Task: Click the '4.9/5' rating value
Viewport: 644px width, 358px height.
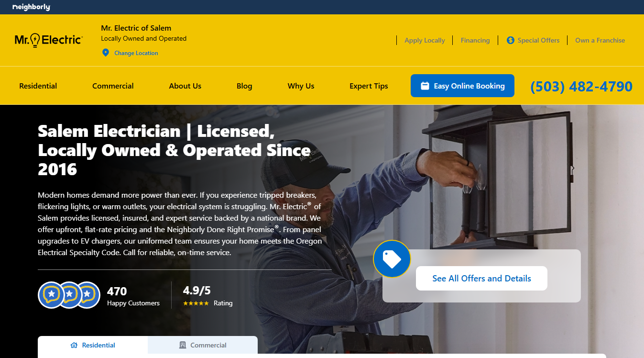Action: 197,291
